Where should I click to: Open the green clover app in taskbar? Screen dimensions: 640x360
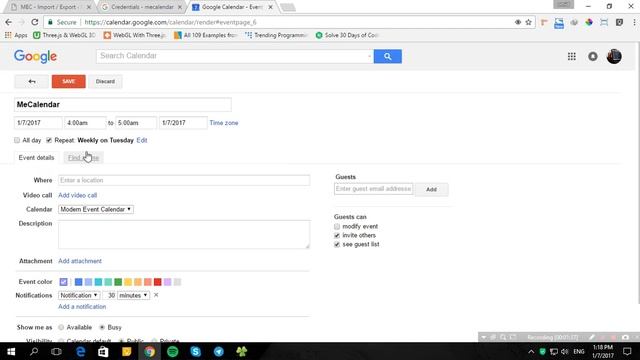[x=242, y=351]
